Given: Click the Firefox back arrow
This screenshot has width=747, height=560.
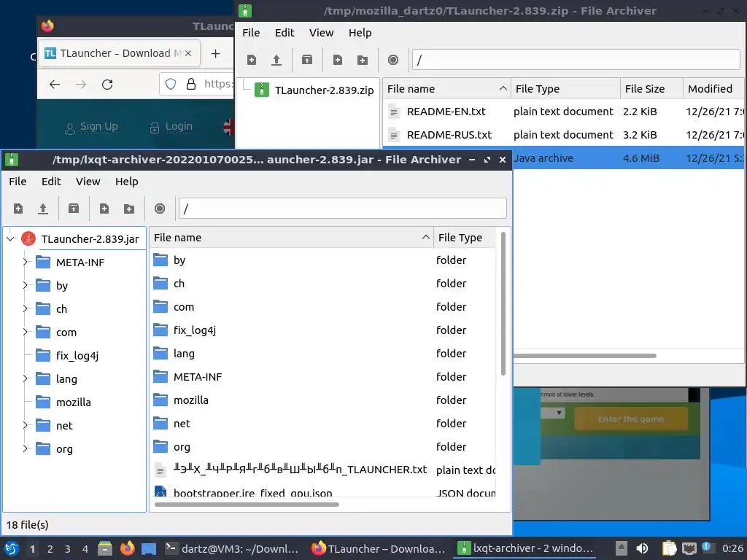Looking at the screenshot, I should point(55,85).
